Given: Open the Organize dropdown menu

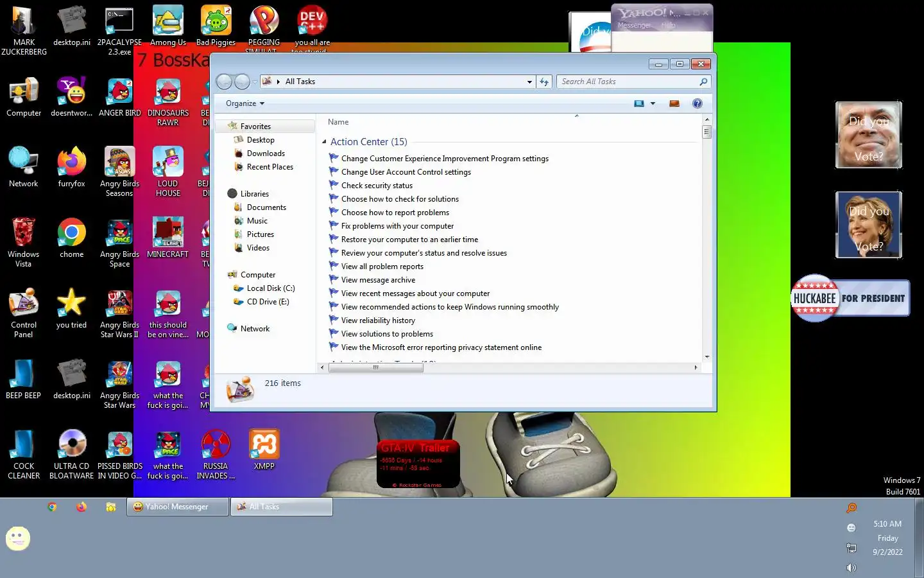Looking at the screenshot, I should (244, 103).
